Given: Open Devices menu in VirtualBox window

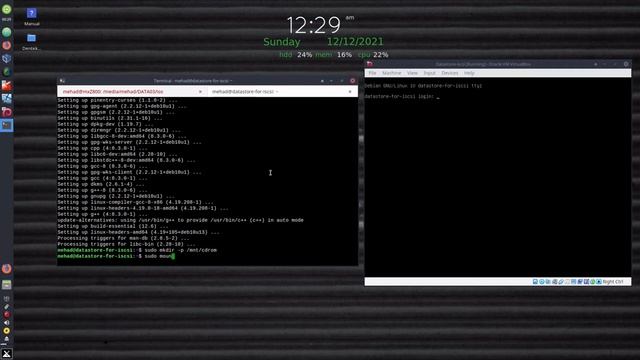Looking at the screenshot, I should (450, 73).
